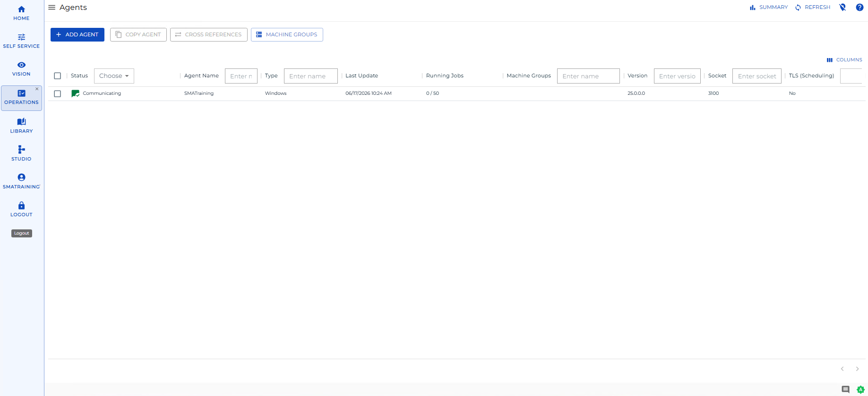Click the Status column header
Image resolution: width=868 pixels, height=396 pixels.
click(79, 76)
